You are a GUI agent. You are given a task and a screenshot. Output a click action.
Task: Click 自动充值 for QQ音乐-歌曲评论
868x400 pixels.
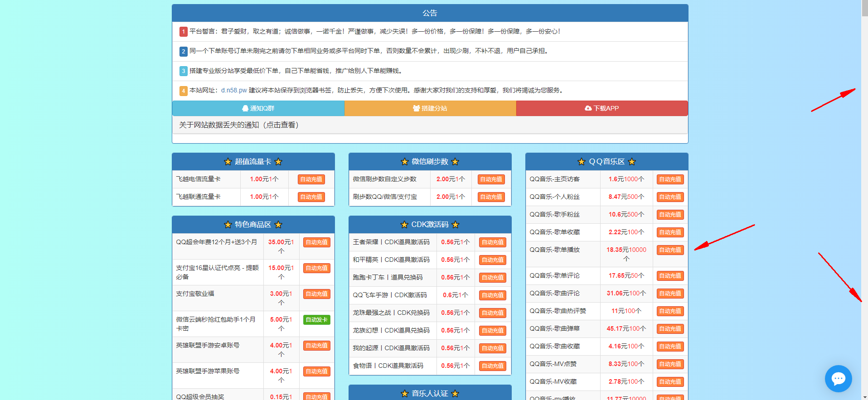[x=670, y=294]
